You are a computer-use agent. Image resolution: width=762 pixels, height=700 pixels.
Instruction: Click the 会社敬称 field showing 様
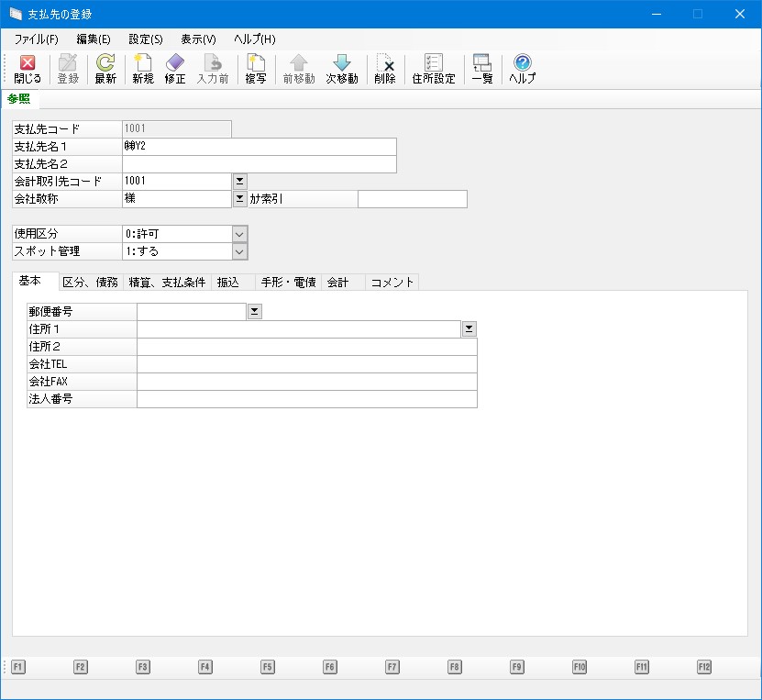[x=177, y=199]
